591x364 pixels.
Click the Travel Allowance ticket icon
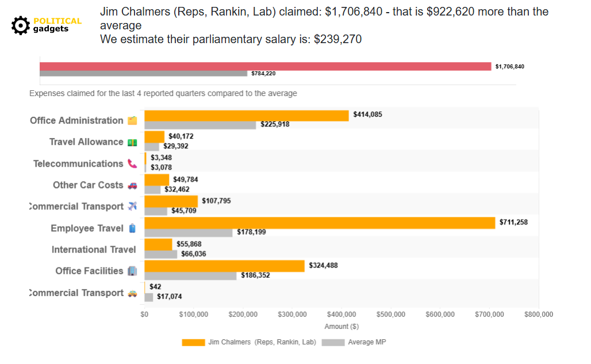click(131, 142)
